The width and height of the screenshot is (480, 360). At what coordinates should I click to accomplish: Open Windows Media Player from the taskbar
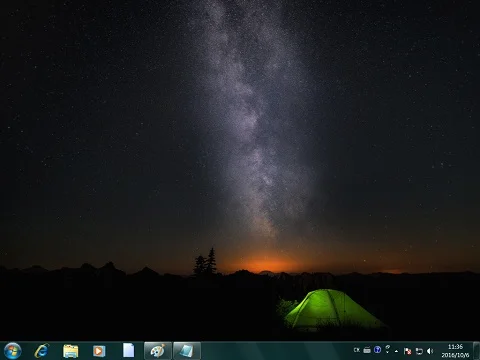pos(99,351)
